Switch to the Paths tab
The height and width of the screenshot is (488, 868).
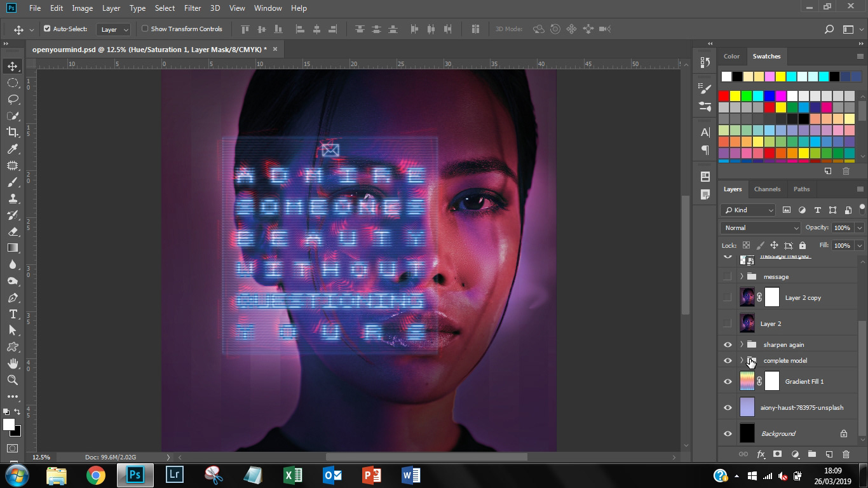tap(801, 189)
